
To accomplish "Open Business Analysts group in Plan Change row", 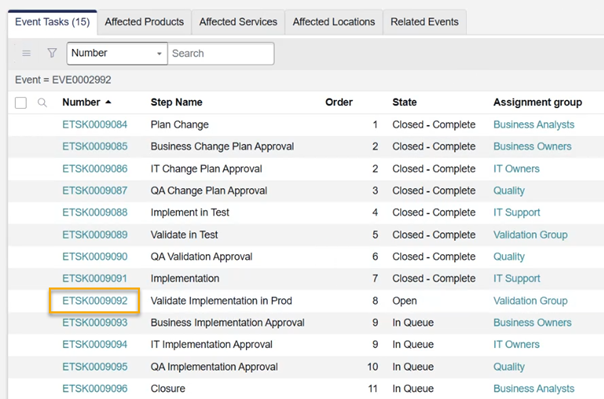I will (534, 124).
